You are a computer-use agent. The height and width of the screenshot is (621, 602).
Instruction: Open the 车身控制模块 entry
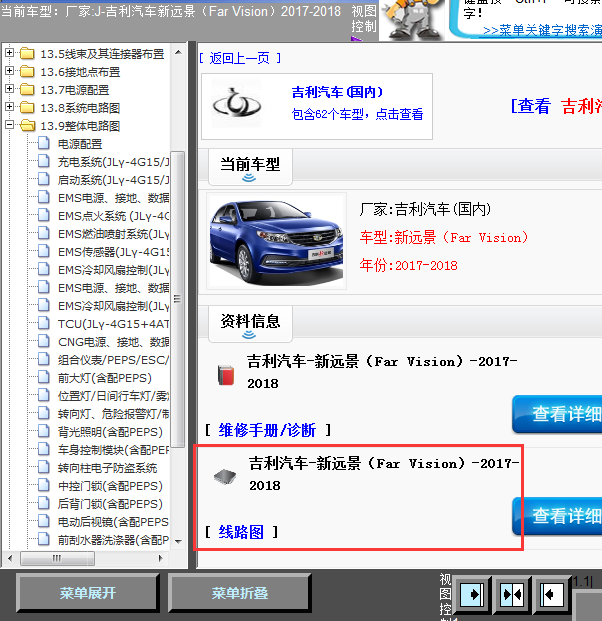113,450
